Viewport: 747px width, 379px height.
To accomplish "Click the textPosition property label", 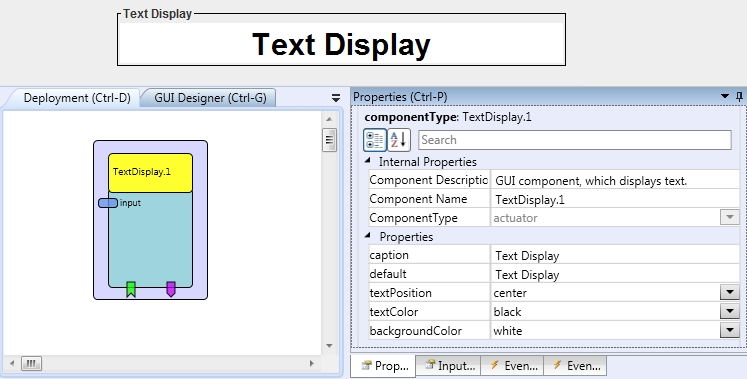I will (400, 293).
